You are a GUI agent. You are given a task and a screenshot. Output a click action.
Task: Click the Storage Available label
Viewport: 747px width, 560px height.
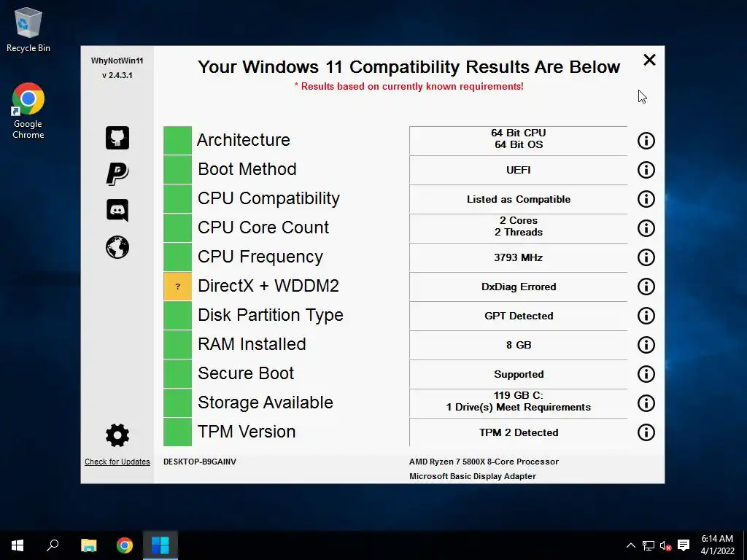(266, 402)
